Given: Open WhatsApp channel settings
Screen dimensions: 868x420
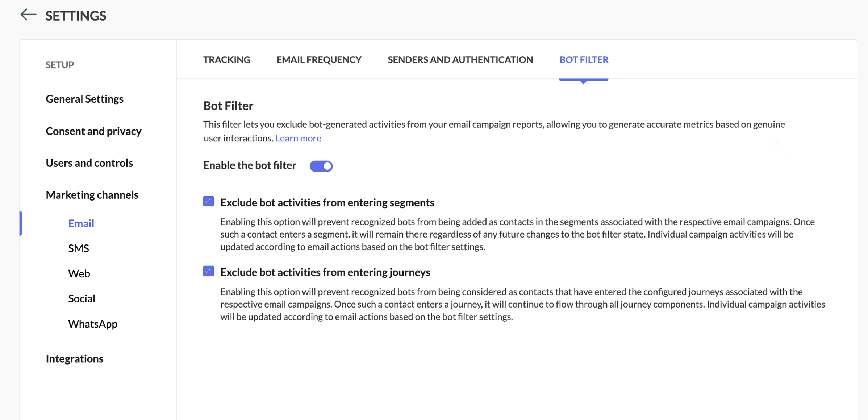Looking at the screenshot, I should 93,324.
